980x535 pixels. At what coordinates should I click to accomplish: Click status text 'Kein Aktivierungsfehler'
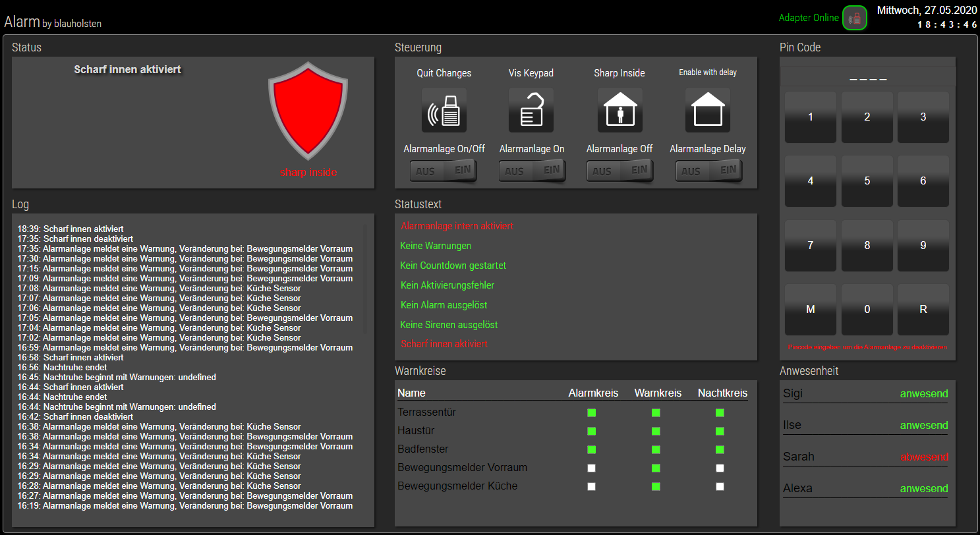click(x=447, y=285)
